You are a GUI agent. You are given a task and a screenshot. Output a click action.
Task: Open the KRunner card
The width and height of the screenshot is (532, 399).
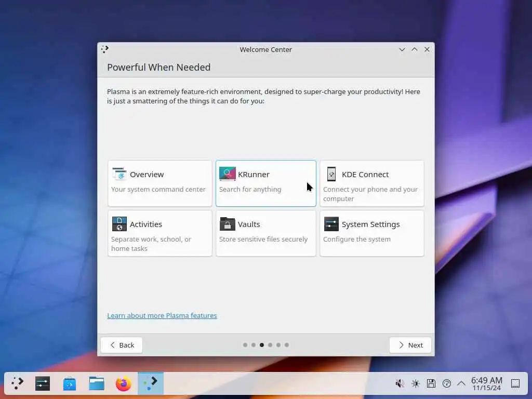(x=266, y=183)
